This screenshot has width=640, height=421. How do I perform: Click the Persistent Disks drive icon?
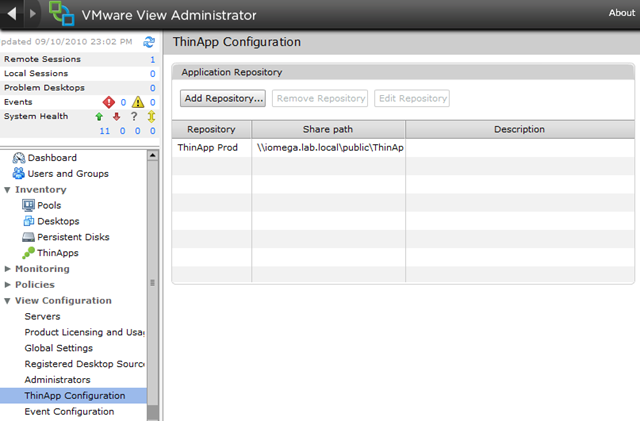pyautogui.click(x=28, y=237)
